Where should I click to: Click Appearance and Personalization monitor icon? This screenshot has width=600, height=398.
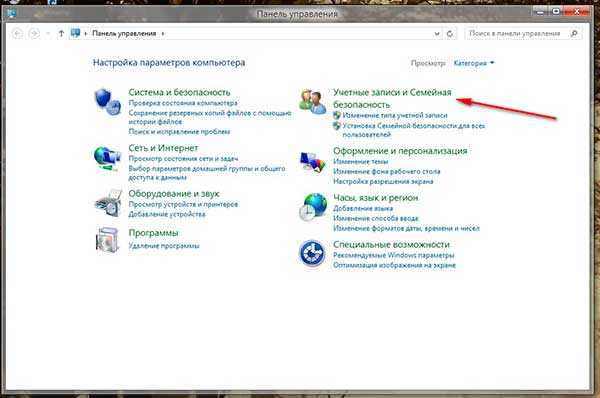(313, 163)
